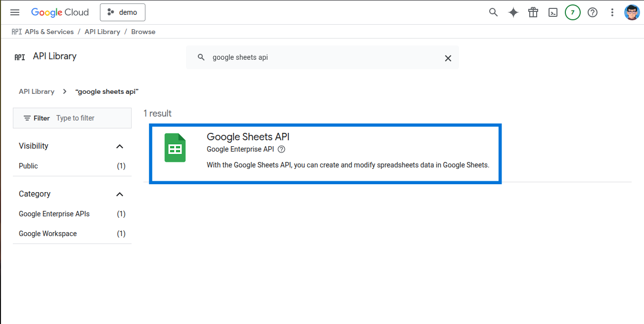
Task: Click the Google Sheets API description text
Action: point(348,165)
